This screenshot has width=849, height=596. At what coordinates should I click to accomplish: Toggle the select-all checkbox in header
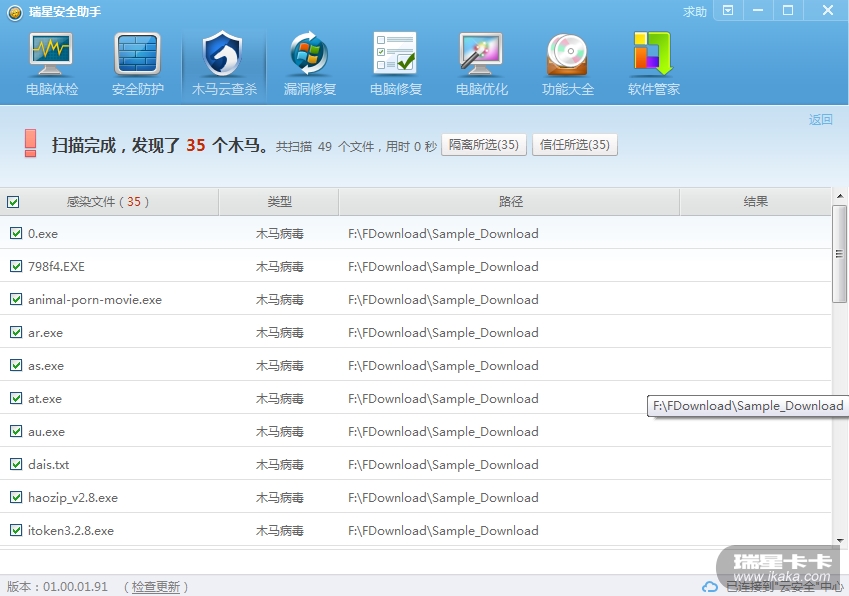click(x=13, y=202)
